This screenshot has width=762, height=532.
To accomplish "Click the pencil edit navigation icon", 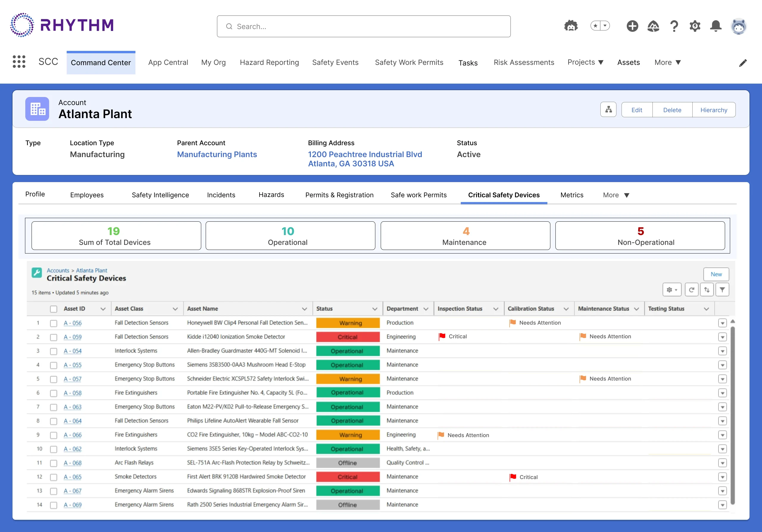I will coord(743,63).
